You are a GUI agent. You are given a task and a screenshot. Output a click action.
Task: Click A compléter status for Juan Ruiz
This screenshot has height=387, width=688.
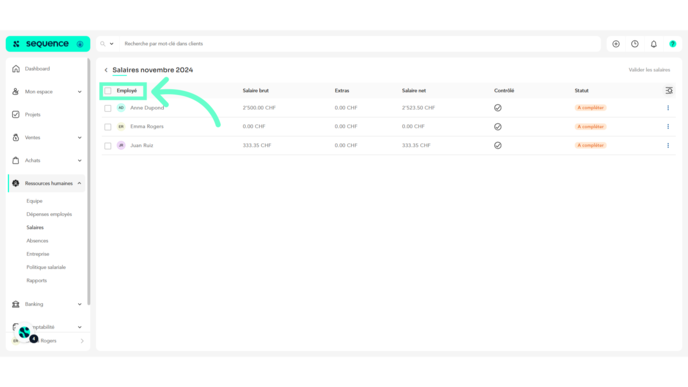(x=591, y=145)
